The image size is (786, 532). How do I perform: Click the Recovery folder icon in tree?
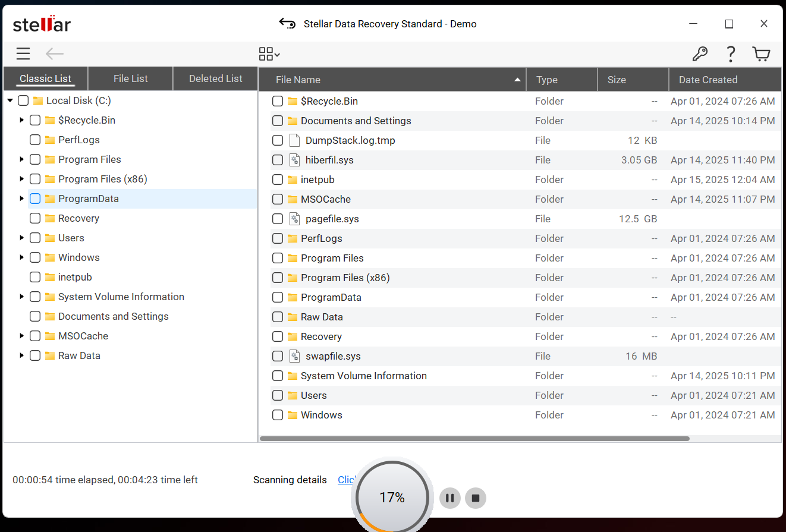pos(50,218)
